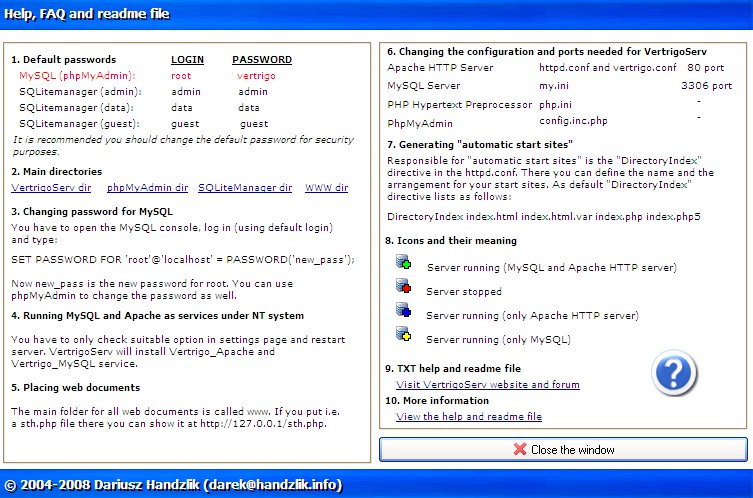Click the PHP Hypertext Preprocessor label
Viewport: 753px width, 498px height.
click(x=460, y=105)
